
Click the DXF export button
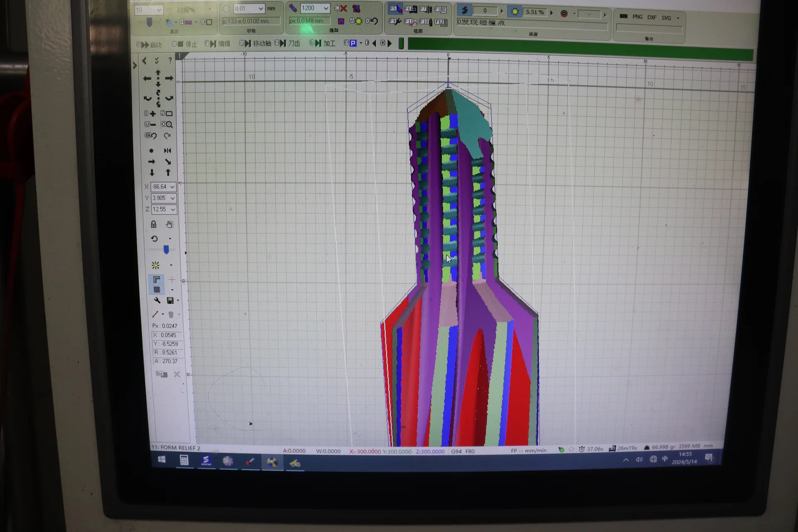652,17
